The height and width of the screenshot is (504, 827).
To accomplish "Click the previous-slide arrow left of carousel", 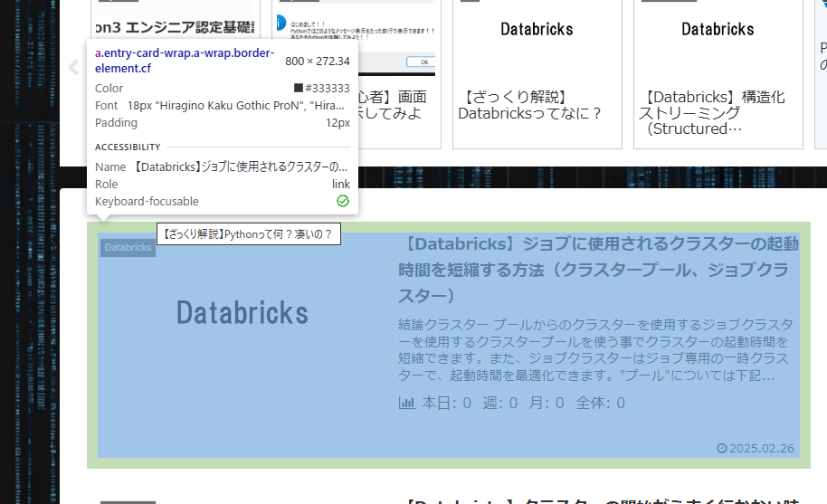I will click(x=74, y=66).
